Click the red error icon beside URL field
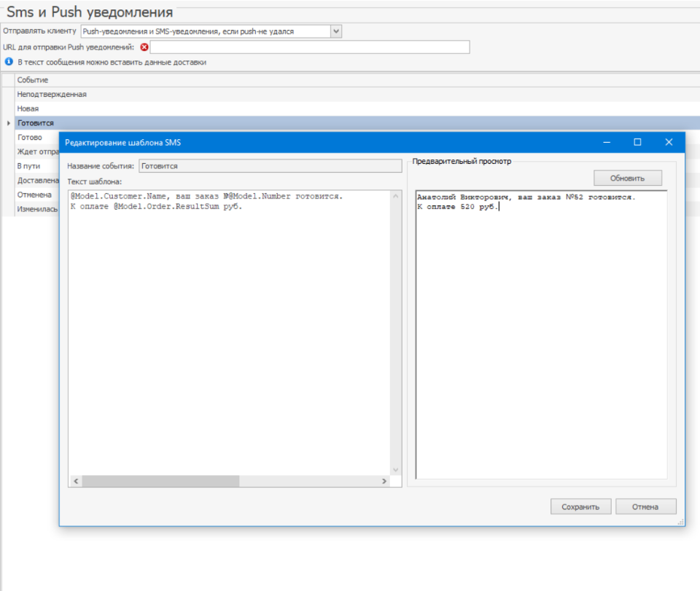 [x=144, y=47]
